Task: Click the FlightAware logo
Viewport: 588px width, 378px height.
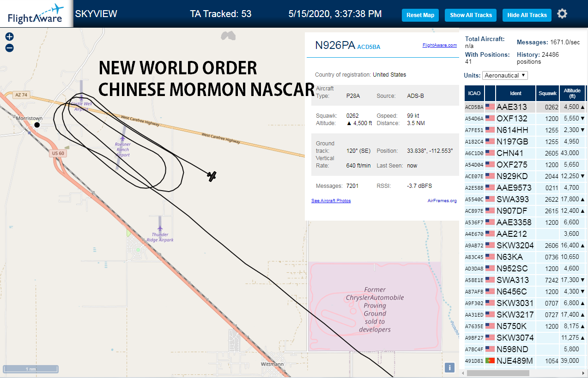Action: 36,14
